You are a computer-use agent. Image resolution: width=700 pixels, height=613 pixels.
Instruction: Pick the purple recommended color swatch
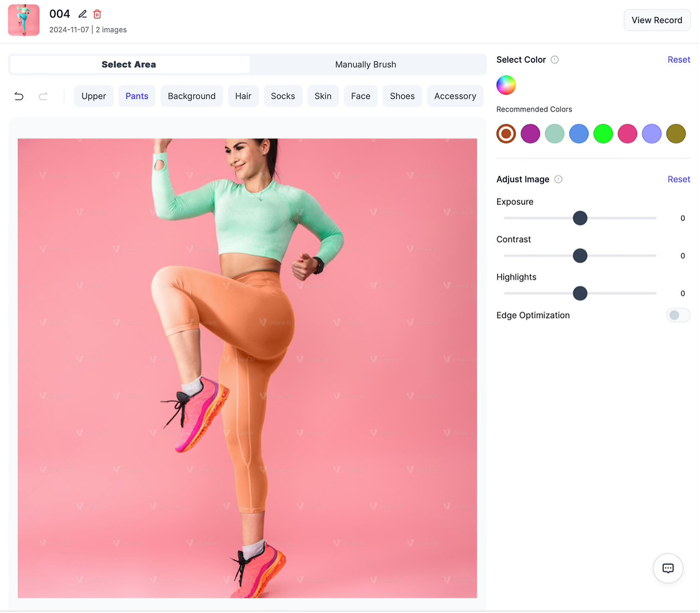click(x=530, y=133)
